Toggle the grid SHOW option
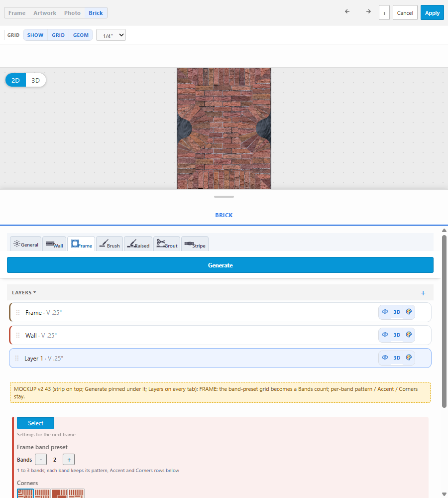448x498 pixels. tap(35, 35)
